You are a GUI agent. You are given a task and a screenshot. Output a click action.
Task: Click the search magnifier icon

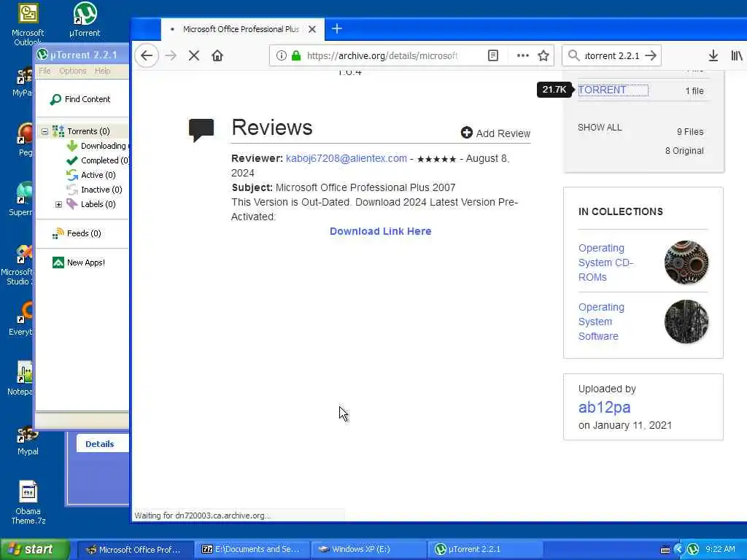click(574, 55)
